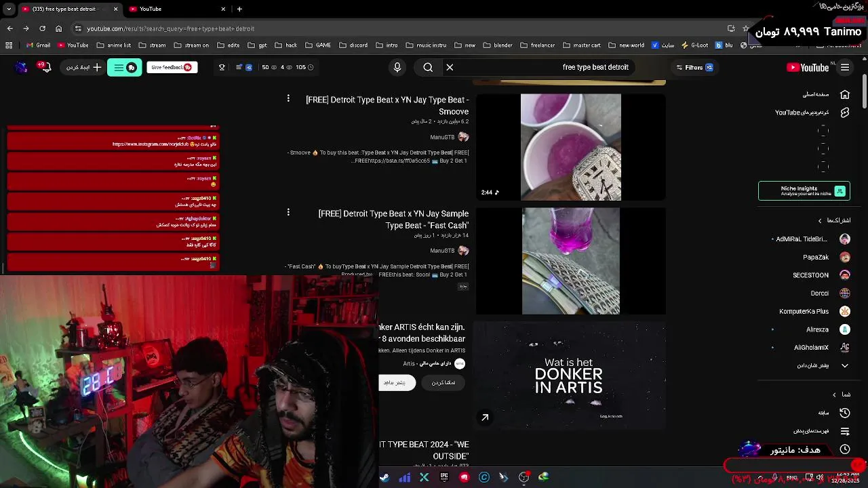Click install app icon in address bar
Image resolution: width=868 pixels, height=488 pixels.
[x=731, y=28]
